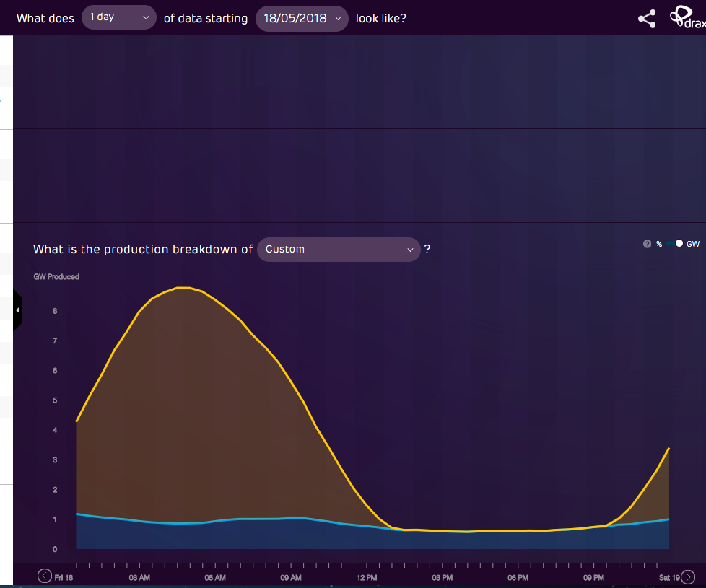This screenshot has height=588, width=706.
Task: Click the 'look like?' text
Action: pos(381,19)
